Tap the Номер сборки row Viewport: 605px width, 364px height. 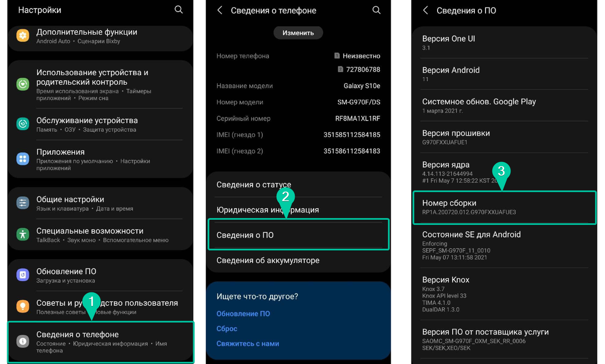[x=504, y=207]
